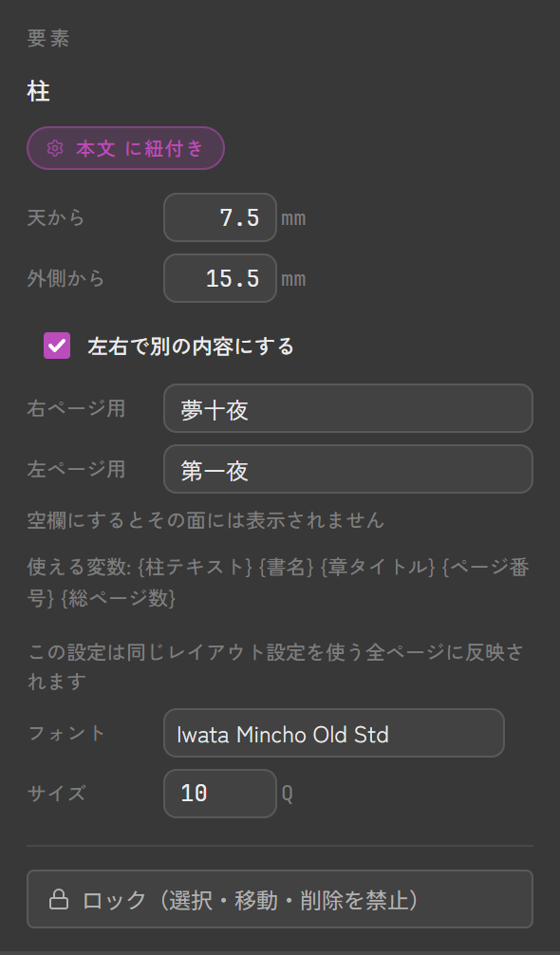The image size is (560, 955).
Task: Focus the 天から value field showing 7.5
Action: click(x=220, y=217)
